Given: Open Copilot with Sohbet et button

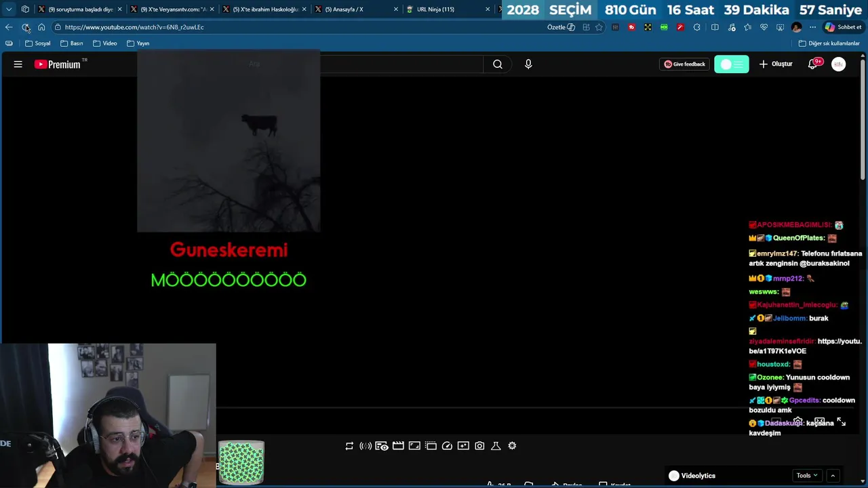Looking at the screenshot, I should click(x=843, y=27).
